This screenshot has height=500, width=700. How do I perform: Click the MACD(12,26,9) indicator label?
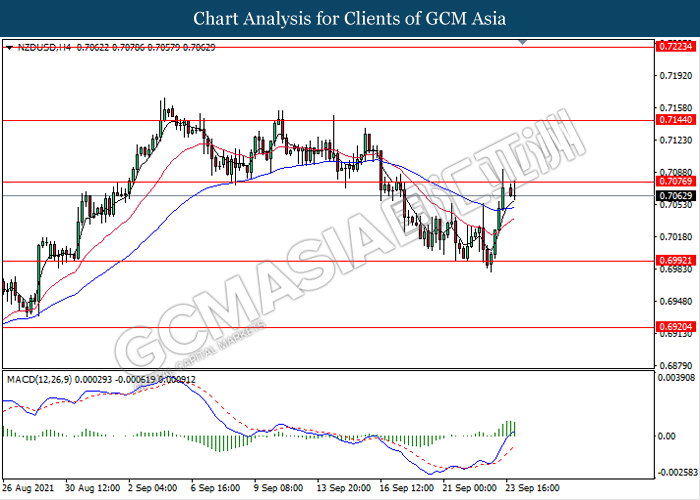(39, 379)
